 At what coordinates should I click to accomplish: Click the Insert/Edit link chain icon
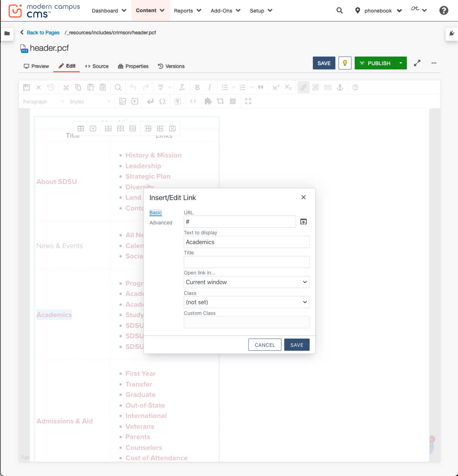304,87
